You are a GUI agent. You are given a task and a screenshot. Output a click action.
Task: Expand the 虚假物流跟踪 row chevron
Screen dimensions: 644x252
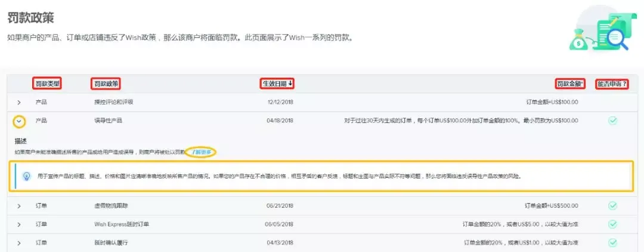[x=19, y=206]
